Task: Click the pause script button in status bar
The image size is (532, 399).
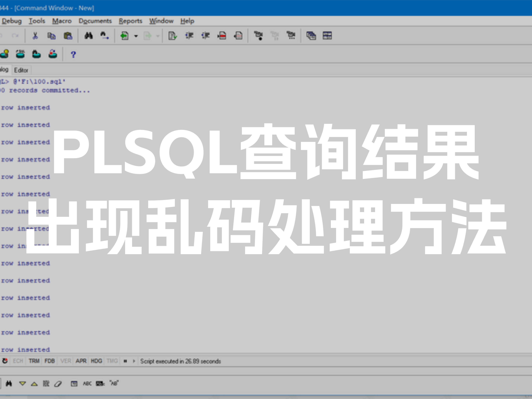Action: pos(125,361)
